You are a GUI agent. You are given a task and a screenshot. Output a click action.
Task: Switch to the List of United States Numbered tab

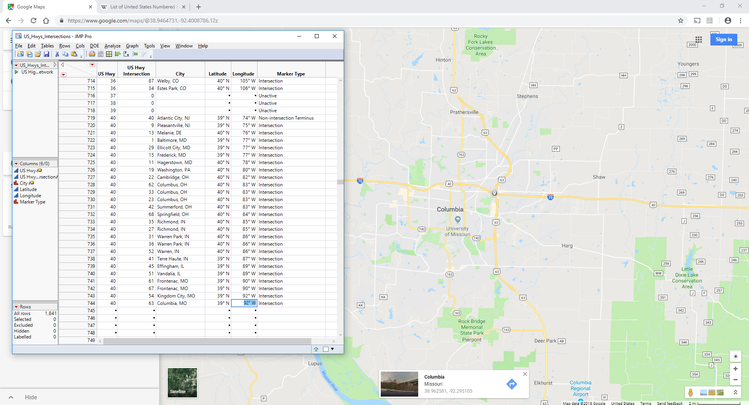141,6
